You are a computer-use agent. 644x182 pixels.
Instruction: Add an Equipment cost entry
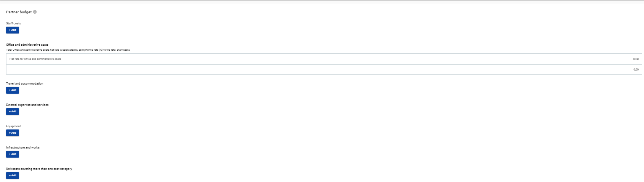[x=13, y=133]
